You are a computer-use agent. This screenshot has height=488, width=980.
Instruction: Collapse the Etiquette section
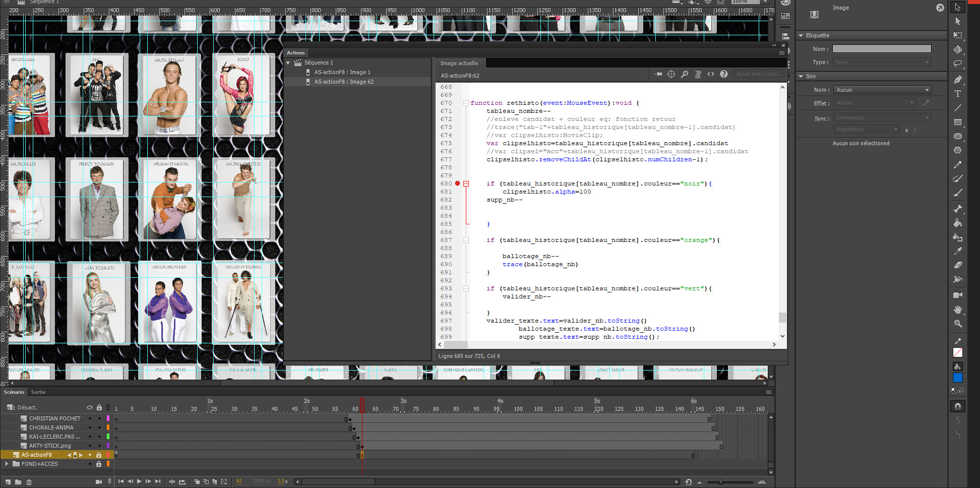[x=801, y=35]
